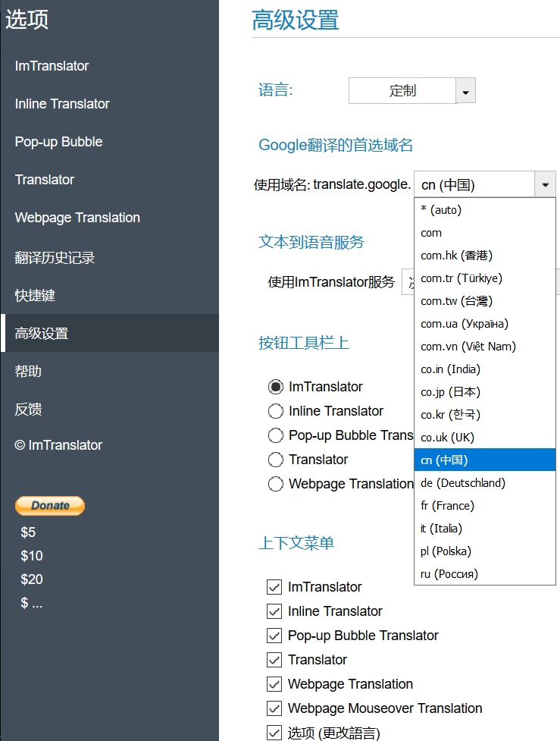Uncheck Inline Translator context menu checkbox
Image resolution: width=560 pixels, height=741 pixels.
[x=274, y=611]
